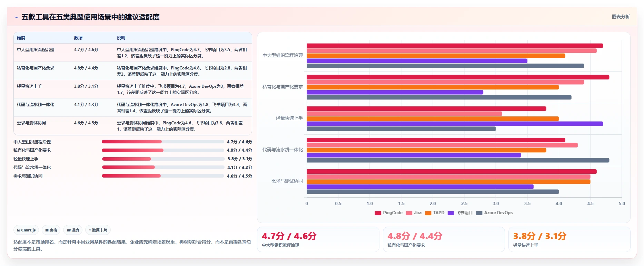Click the 轻量快速上手 progress bar

[163, 159]
